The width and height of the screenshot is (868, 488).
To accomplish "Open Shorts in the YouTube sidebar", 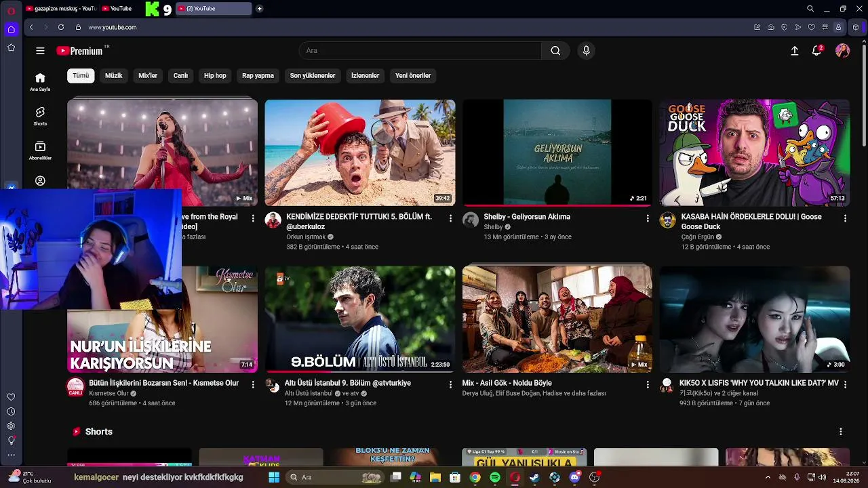I will (40, 116).
